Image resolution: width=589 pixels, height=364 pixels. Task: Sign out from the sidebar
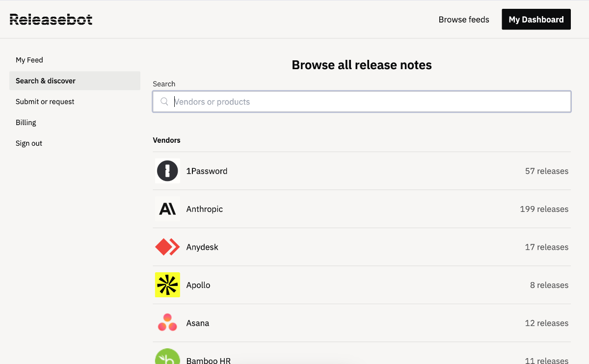pos(29,143)
